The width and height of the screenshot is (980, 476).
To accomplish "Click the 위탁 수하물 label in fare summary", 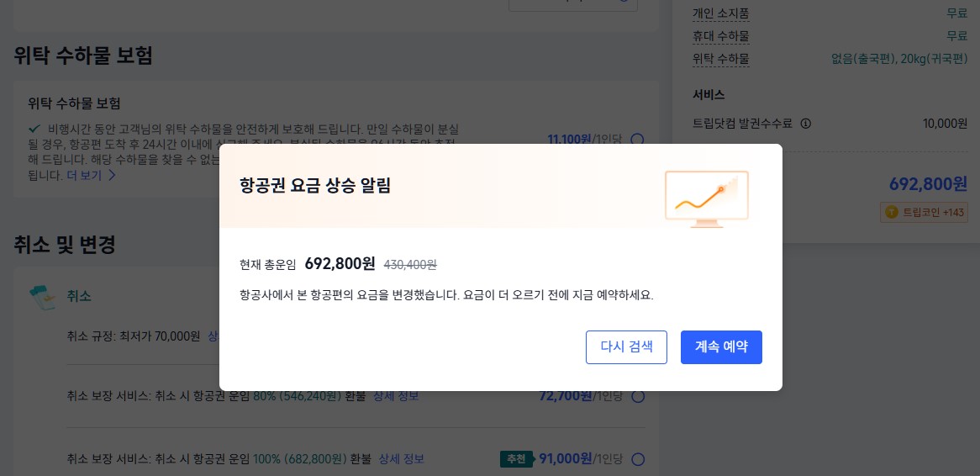I will [720, 59].
